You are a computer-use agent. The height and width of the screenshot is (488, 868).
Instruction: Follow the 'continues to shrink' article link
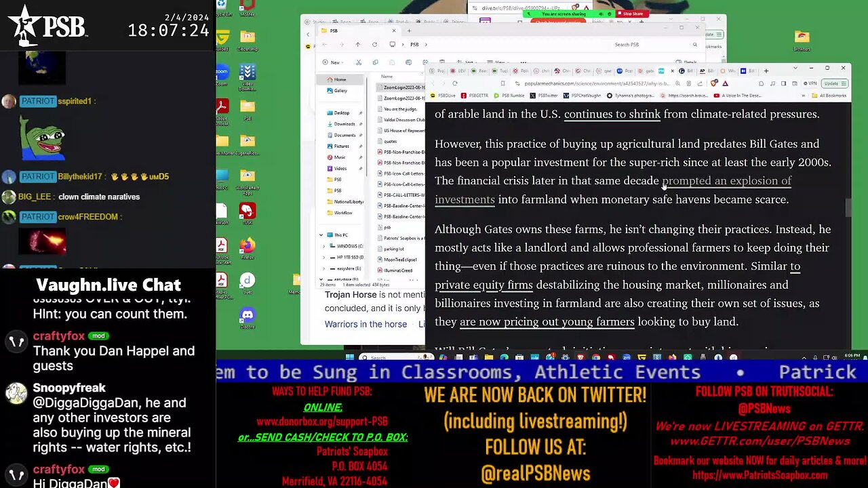coord(612,114)
